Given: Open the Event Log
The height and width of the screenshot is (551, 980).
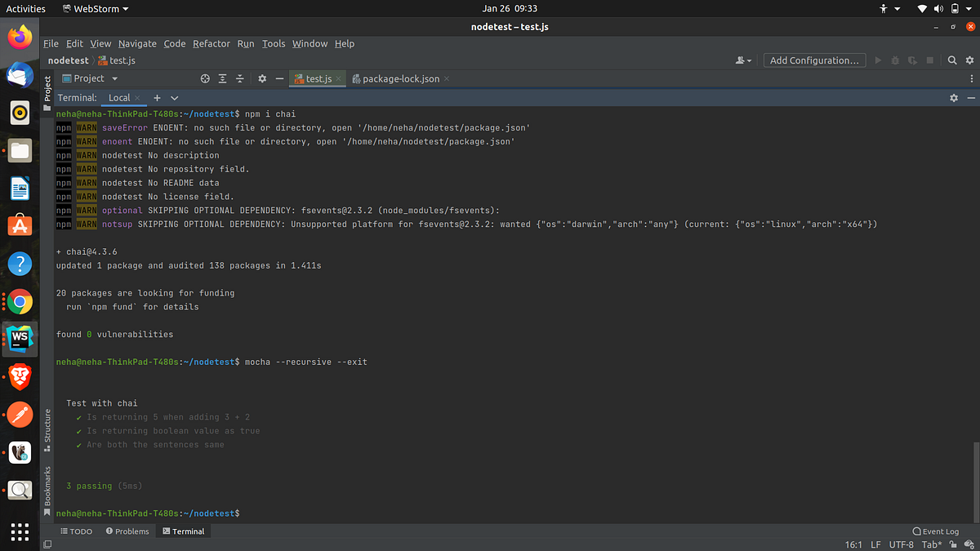Looking at the screenshot, I should point(936,531).
